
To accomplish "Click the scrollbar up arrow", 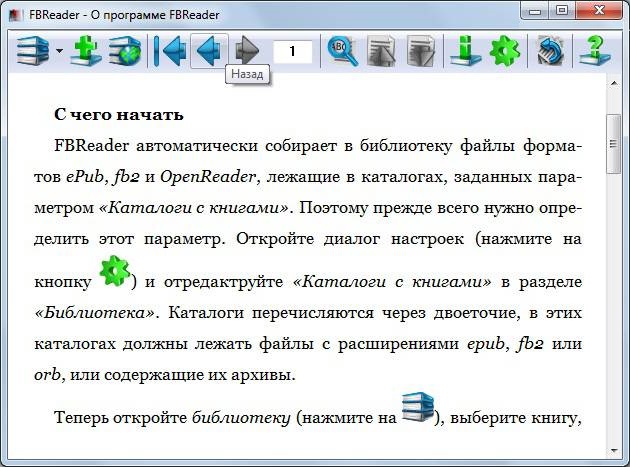I will click(614, 84).
